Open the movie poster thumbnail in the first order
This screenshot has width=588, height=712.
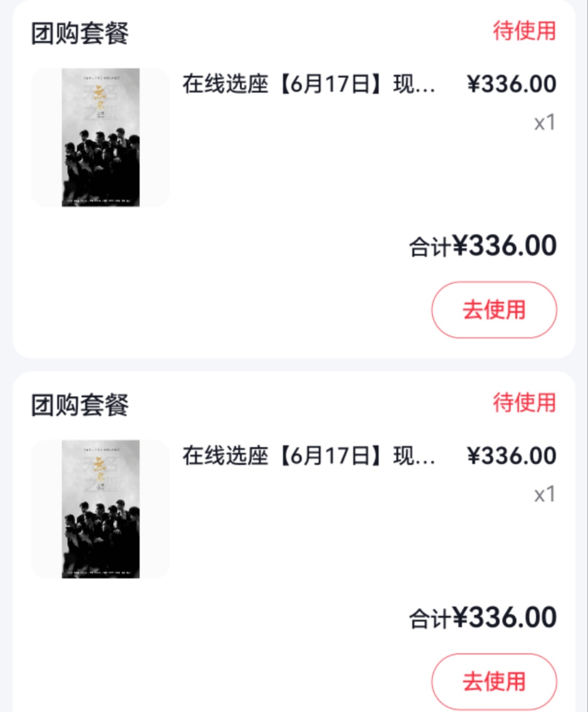tap(100, 137)
